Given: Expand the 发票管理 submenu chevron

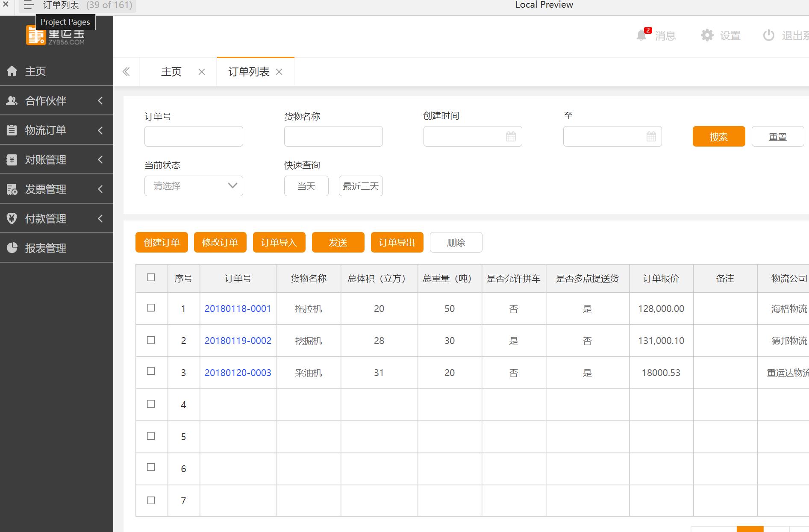Looking at the screenshot, I should [100, 189].
